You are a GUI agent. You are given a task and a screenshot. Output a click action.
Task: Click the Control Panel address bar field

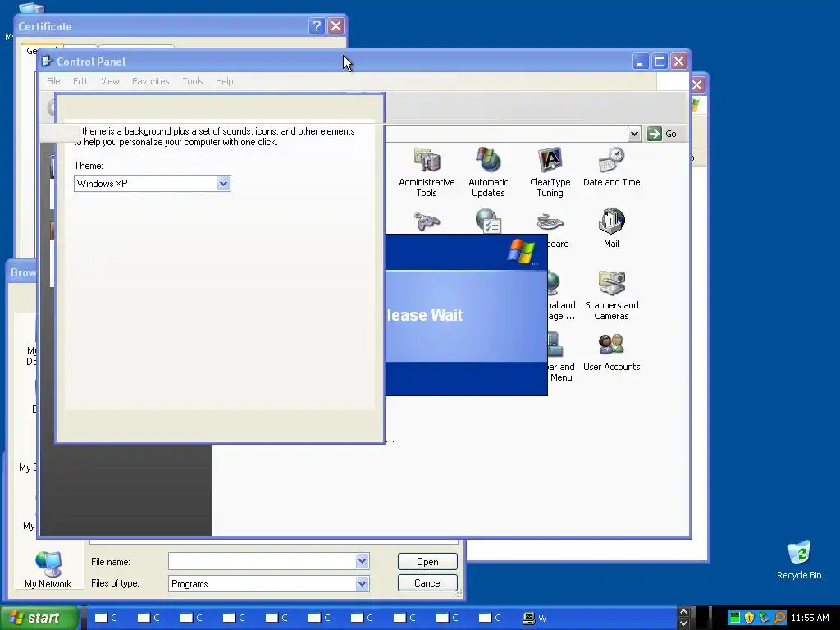(x=505, y=134)
